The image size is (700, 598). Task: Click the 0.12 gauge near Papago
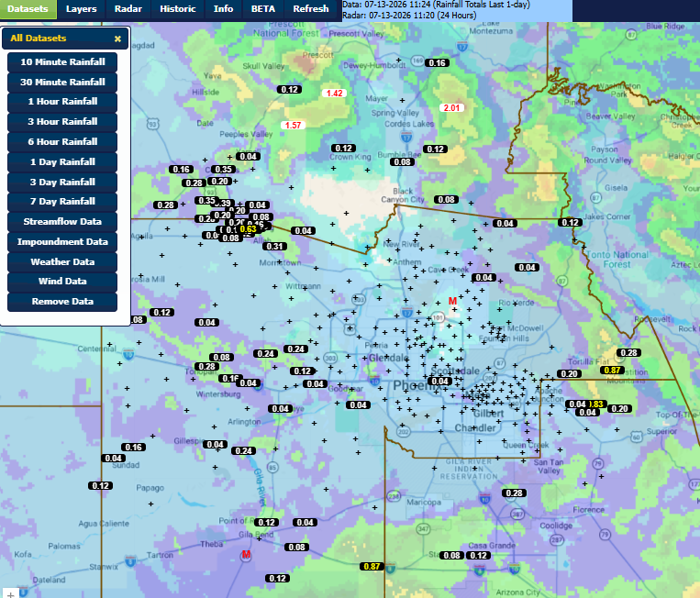point(100,486)
